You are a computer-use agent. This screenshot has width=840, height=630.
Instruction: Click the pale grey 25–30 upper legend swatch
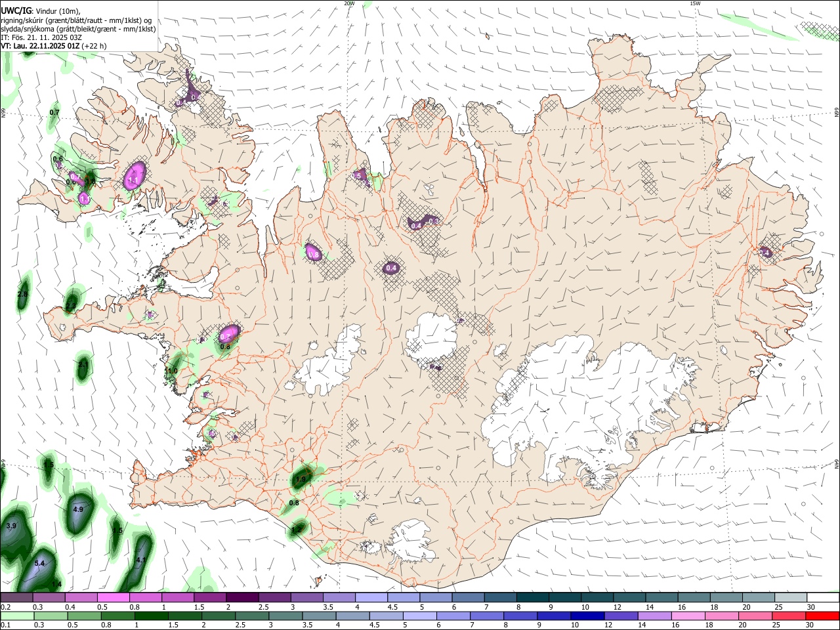click(x=791, y=597)
